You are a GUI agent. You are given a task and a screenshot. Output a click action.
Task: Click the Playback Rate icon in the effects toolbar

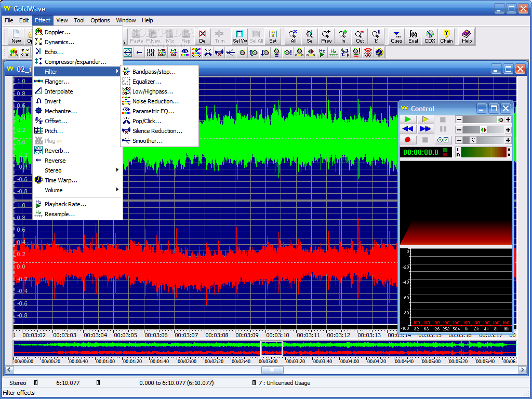coord(322,52)
